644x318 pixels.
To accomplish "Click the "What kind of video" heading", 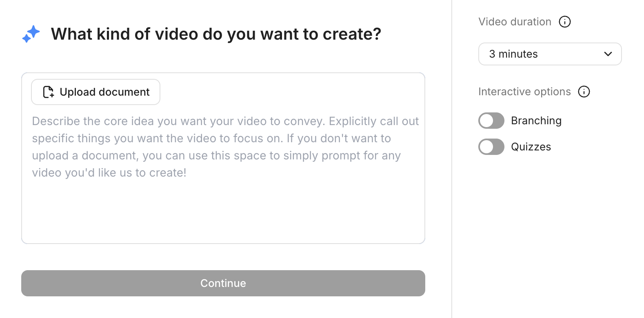I will (216, 34).
